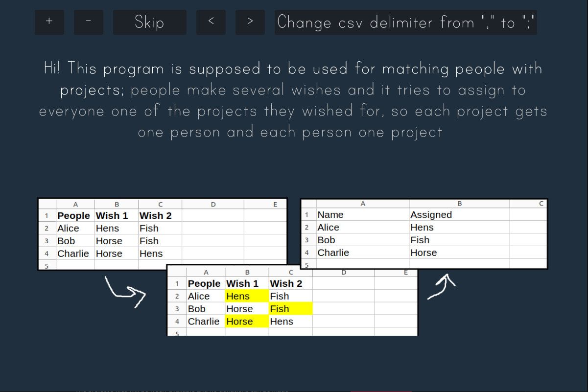This screenshot has height=392, width=588.
Task: Select 'Fish' assigned to Bob in results
Action: click(x=459, y=240)
